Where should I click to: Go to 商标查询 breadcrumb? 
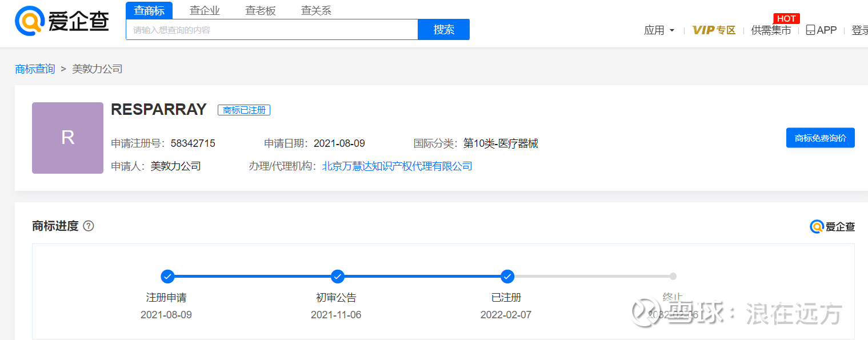(35, 69)
